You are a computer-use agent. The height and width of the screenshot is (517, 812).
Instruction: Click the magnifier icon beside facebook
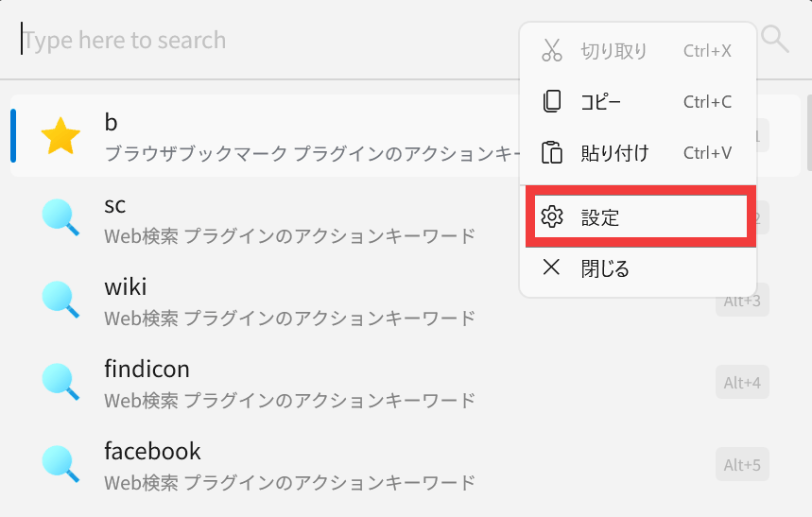click(x=60, y=464)
